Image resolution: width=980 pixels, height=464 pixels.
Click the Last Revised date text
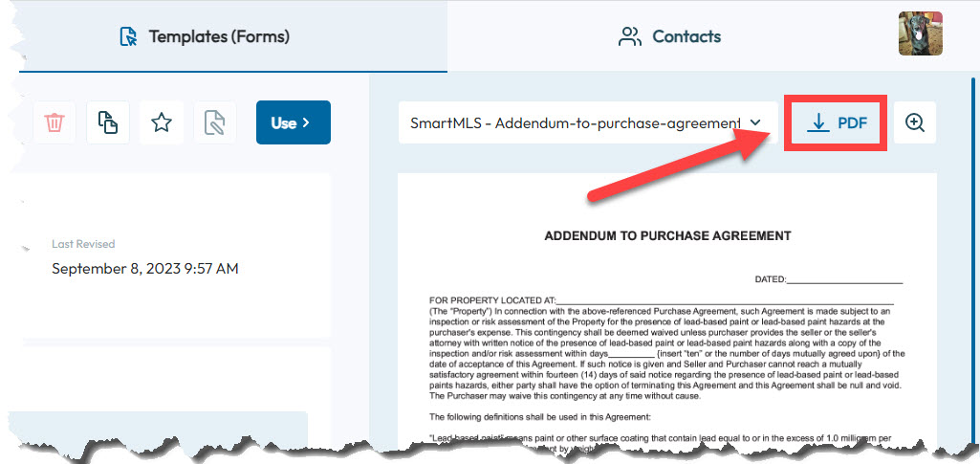click(x=145, y=269)
